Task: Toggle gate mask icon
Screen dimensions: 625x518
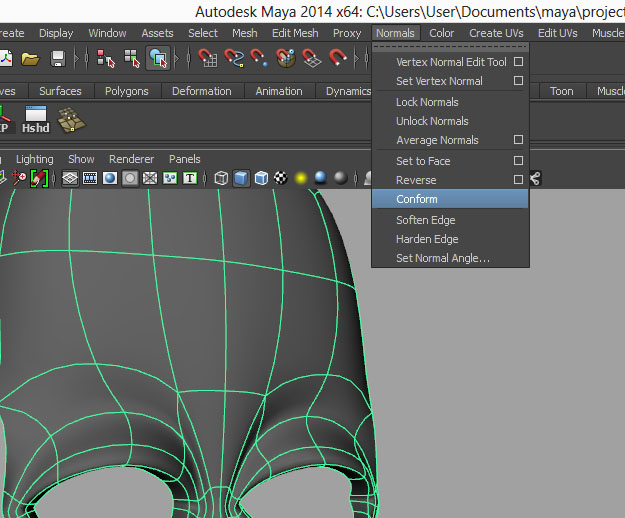Action: coord(130,178)
